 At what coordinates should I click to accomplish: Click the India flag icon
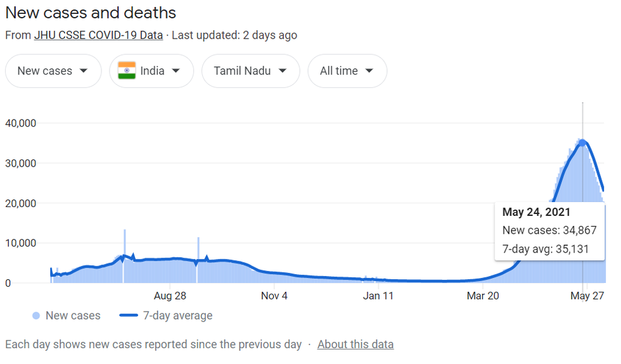tap(127, 71)
